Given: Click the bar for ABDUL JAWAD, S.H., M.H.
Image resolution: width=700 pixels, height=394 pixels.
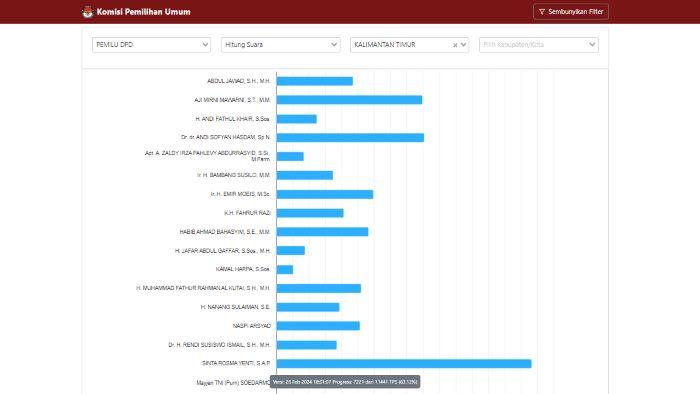Looking at the screenshot, I should click(x=315, y=81).
